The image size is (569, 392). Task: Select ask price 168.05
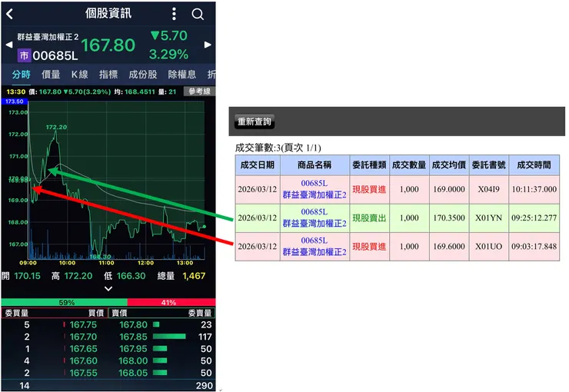coord(134,373)
